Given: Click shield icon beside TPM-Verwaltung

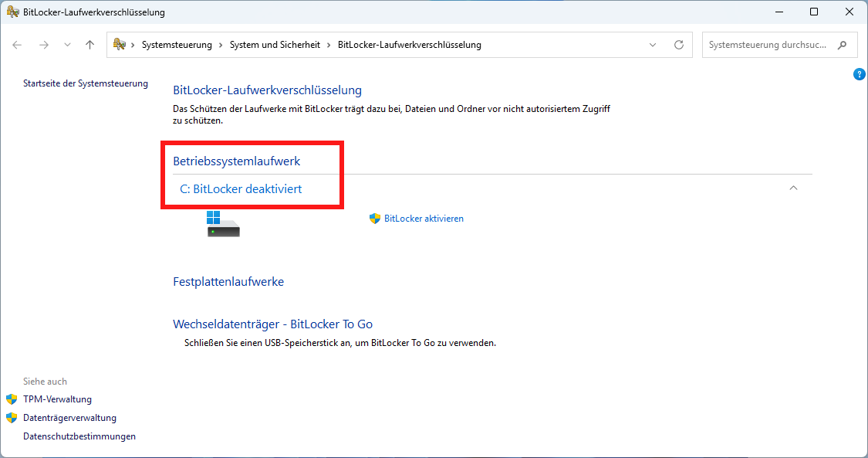Looking at the screenshot, I should (12, 399).
